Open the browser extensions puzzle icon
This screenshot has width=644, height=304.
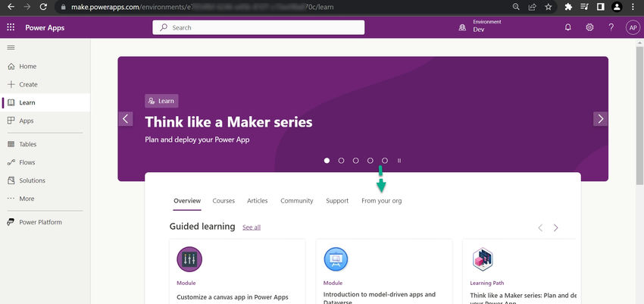[x=568, y=7]
